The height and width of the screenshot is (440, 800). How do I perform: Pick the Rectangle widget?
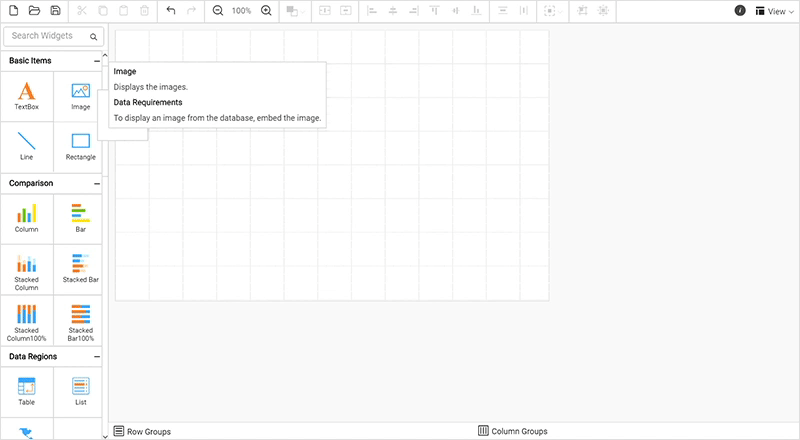[x=80, y=146]
